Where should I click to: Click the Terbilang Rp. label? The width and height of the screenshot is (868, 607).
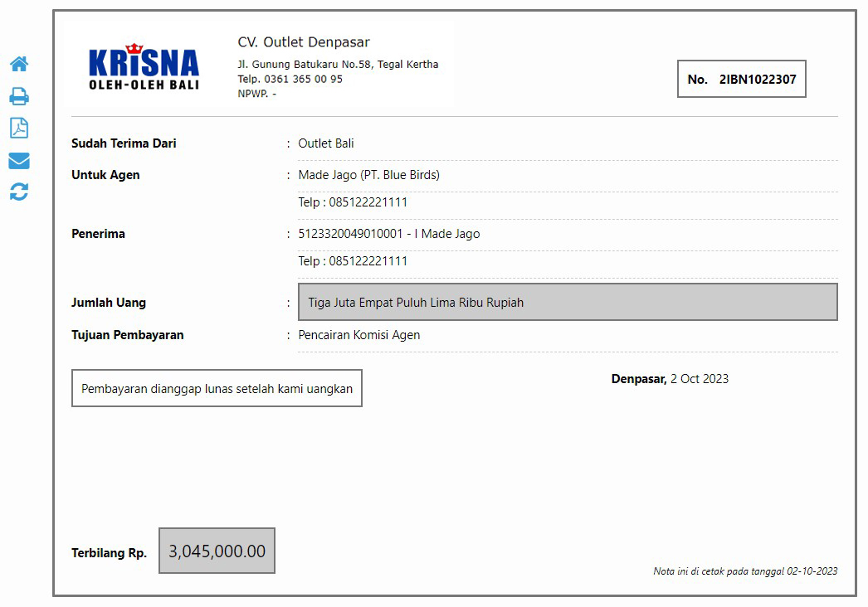109,553
